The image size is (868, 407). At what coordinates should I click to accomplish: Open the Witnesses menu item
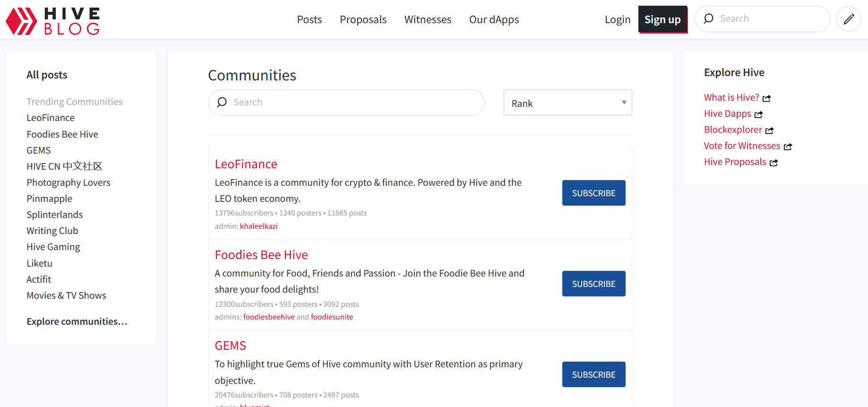428,19
